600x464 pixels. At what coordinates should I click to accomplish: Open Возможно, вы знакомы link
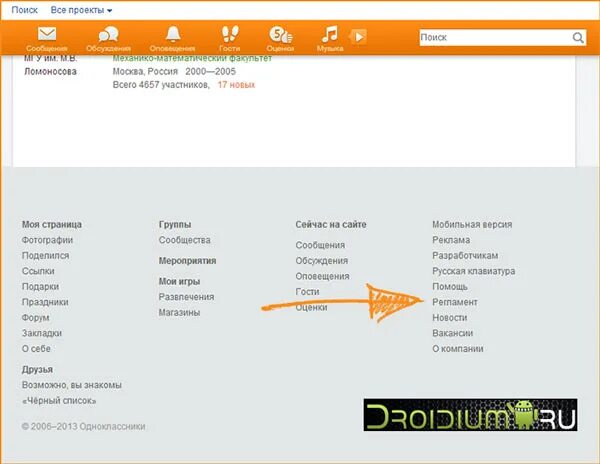pos(72,385)
